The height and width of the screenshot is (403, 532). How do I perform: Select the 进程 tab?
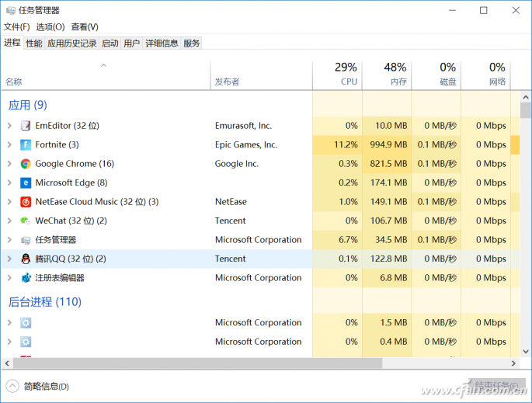pyautogui.click(x=12, y=43)
